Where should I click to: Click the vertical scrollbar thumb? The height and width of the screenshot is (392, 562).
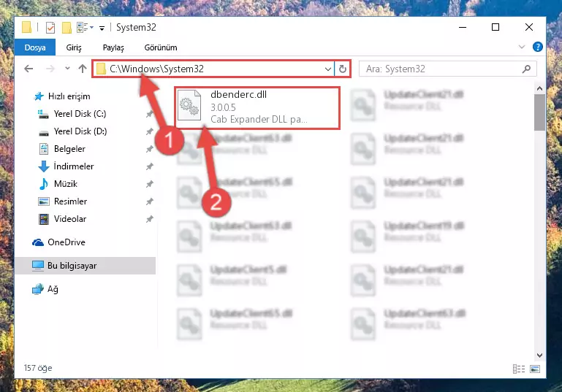(x=539, y=112)
